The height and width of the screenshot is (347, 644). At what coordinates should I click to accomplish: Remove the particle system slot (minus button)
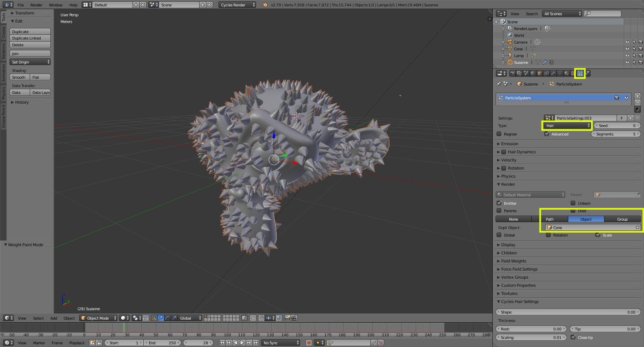(x=638, y=103)
